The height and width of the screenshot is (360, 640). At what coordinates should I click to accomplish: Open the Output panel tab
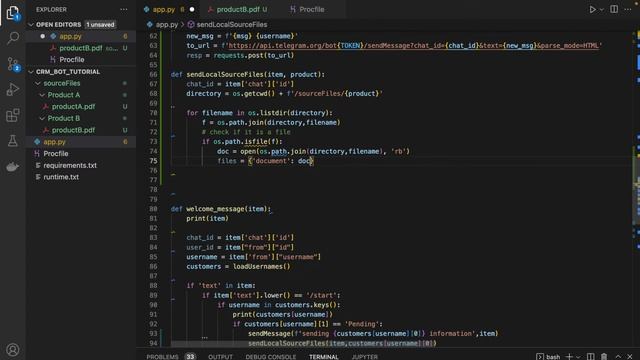(220, 356)
